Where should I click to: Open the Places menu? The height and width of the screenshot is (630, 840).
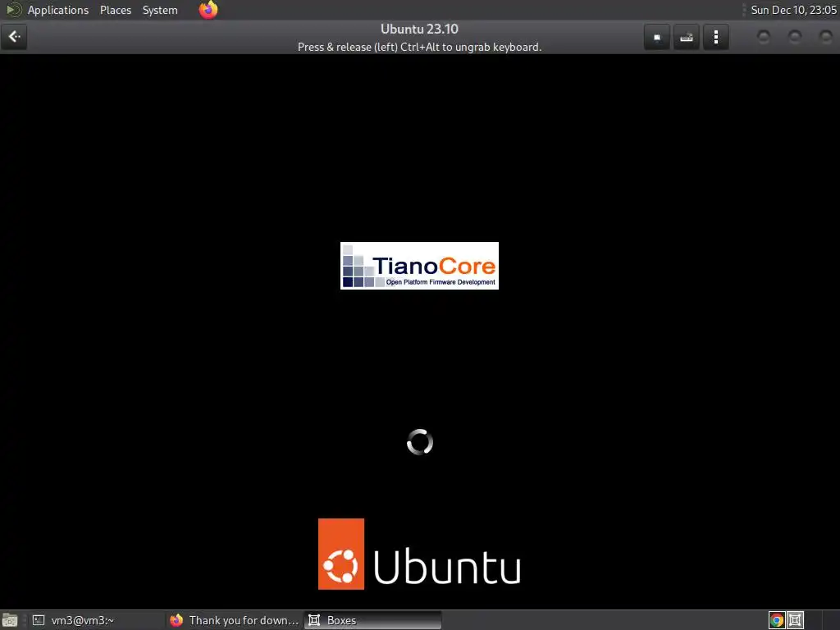[116, 10]
